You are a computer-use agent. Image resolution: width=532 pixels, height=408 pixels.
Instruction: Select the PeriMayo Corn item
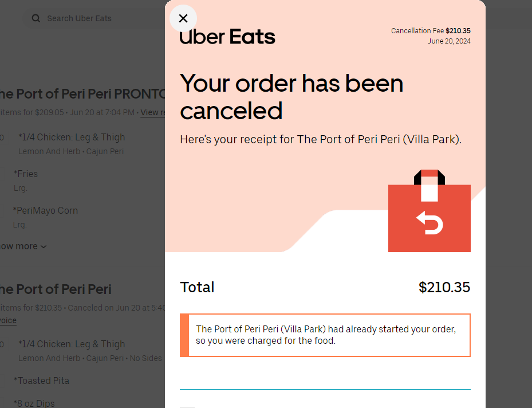point(47,210)
